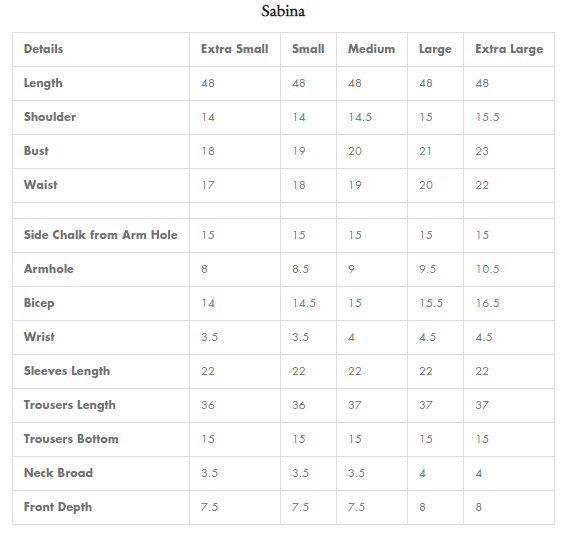Click the Neck Broad row label
This screenshot has height=536, width=569.
coord(58,473)
